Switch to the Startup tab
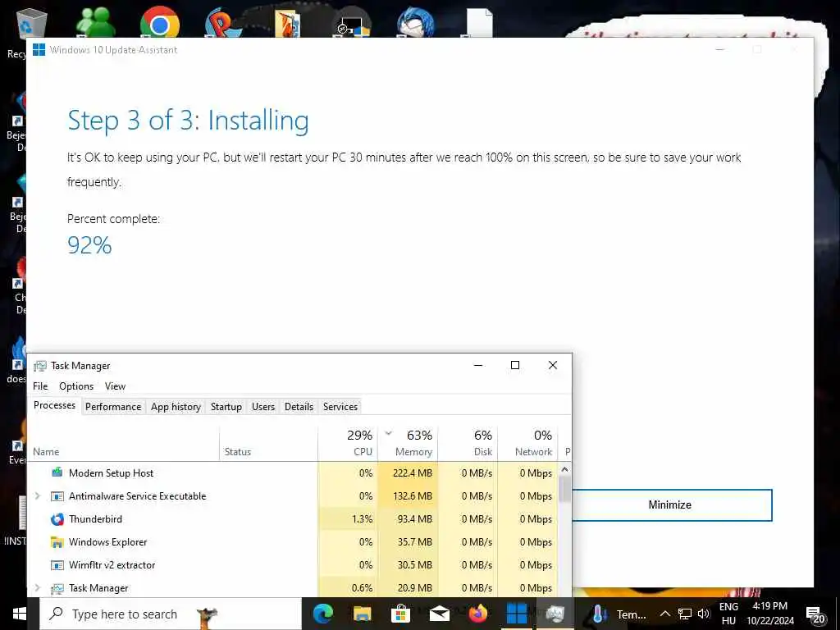The height and width of the screenshot is (630, 840). pyautogui.click(x=226, y=407)
